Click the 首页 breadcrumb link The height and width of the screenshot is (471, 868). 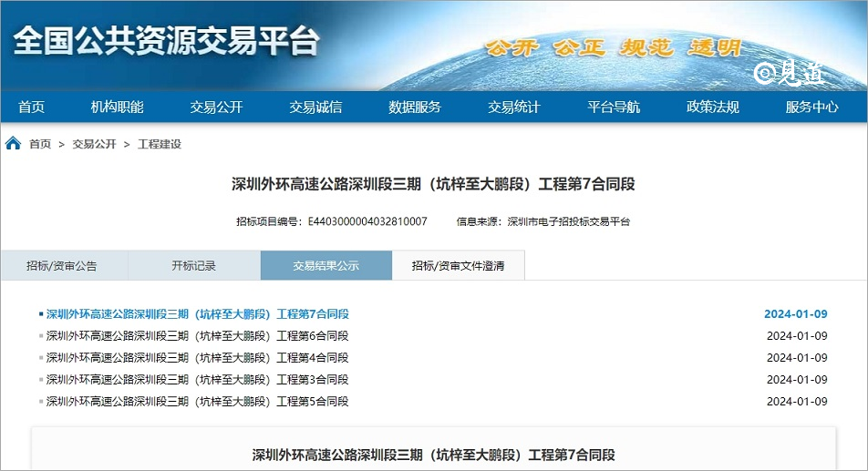tap(40, 145)
